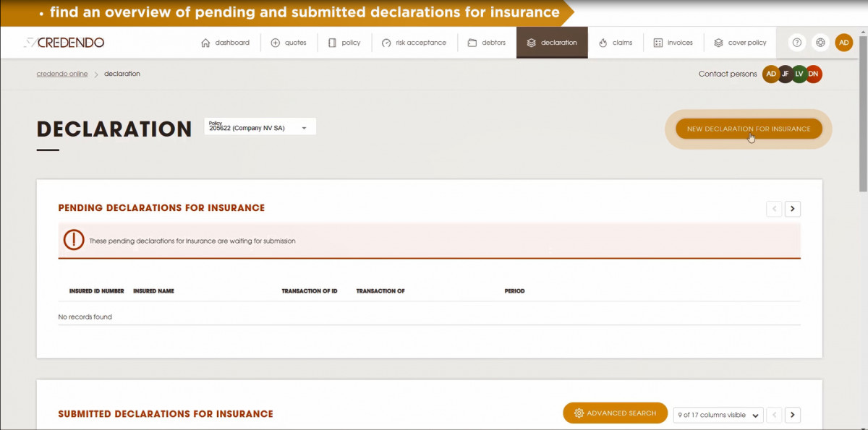The image size is (868, 430).
Task: Open the cover policy section
Action: point(740,43)
